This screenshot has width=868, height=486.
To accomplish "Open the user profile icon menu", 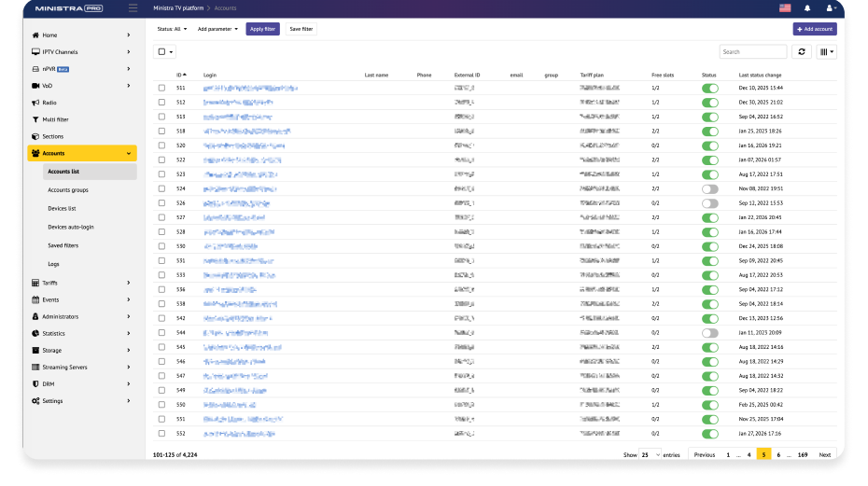I will [830, 8].
